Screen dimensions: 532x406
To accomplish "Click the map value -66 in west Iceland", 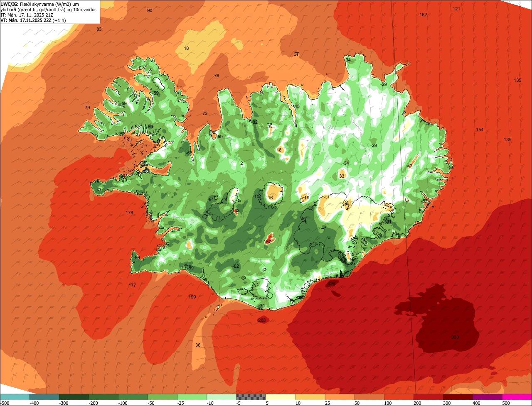I will point(189,153).
